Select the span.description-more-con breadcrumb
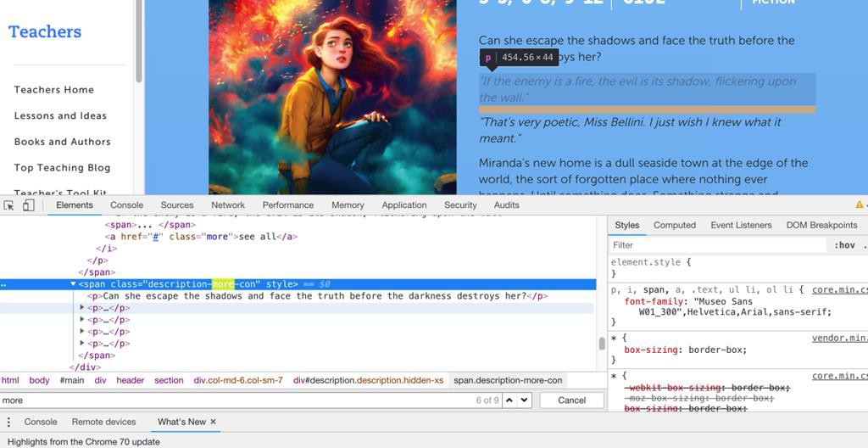 coord(508,380)
